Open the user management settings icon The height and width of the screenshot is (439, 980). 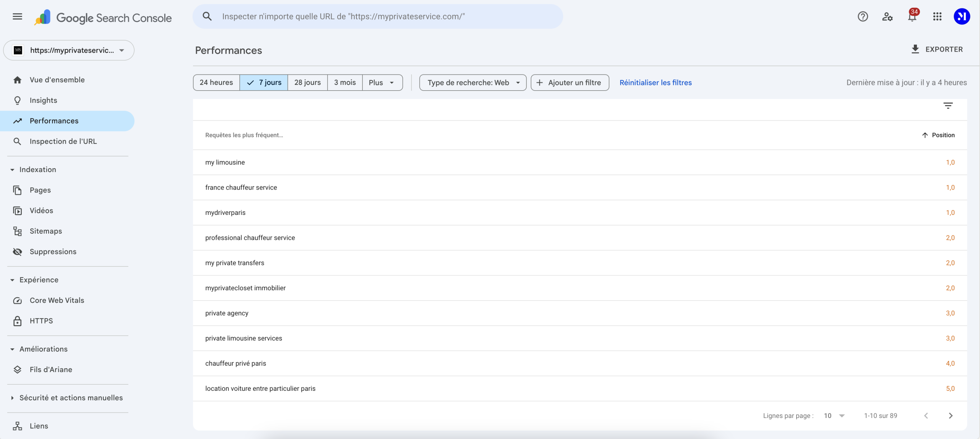click(x=887, y=16)
